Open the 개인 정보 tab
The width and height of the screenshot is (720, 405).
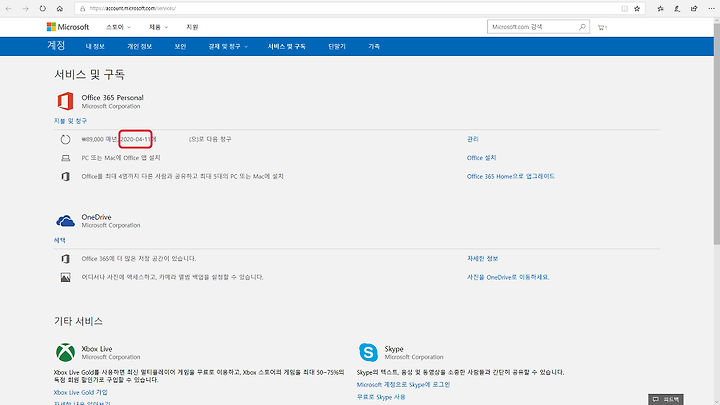coord(140,46)
